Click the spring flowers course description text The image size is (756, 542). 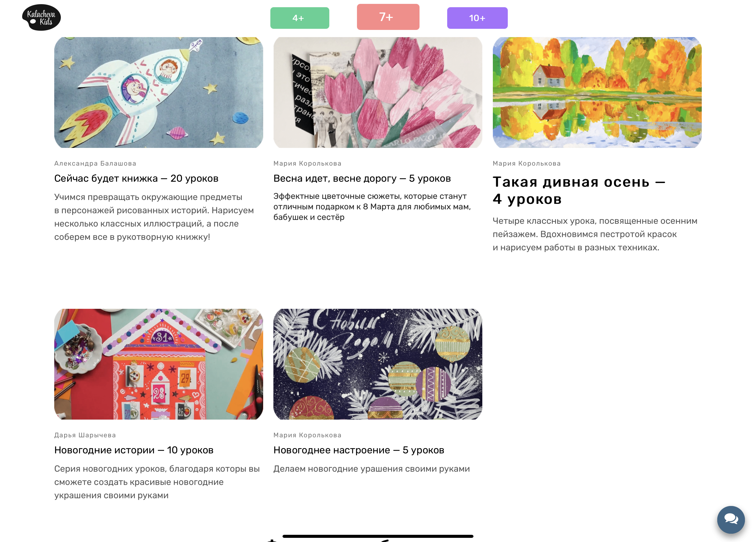coord(372,207)
